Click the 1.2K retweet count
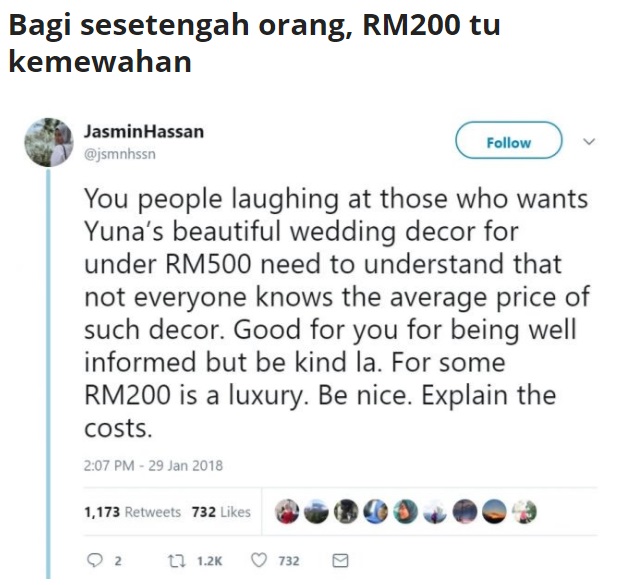This screenshot has width=639, height=585. pyautogui.click(x=209, y=561)
